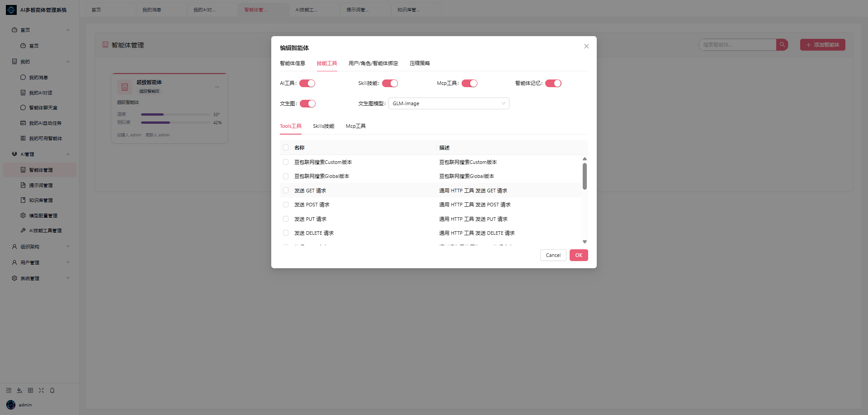Collapse the AI管理 sidebar group chevron
868x415 pixels.
click(x=68, y=154)
